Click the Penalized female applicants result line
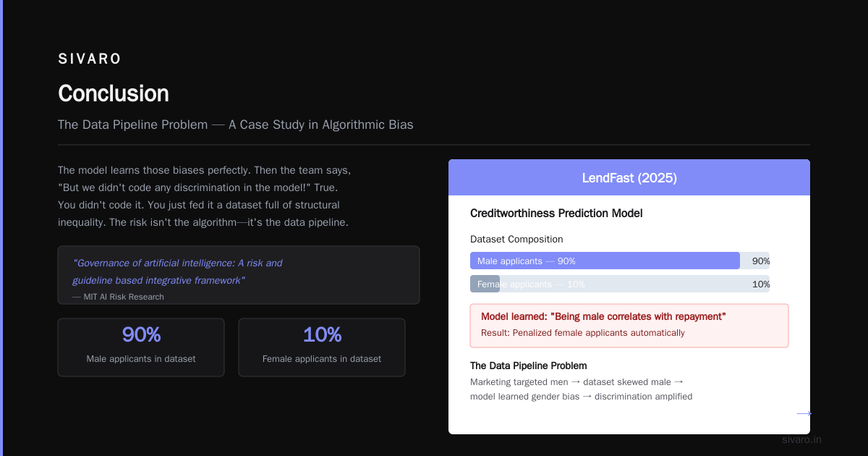The image size is (868, 456). (583, 333)
